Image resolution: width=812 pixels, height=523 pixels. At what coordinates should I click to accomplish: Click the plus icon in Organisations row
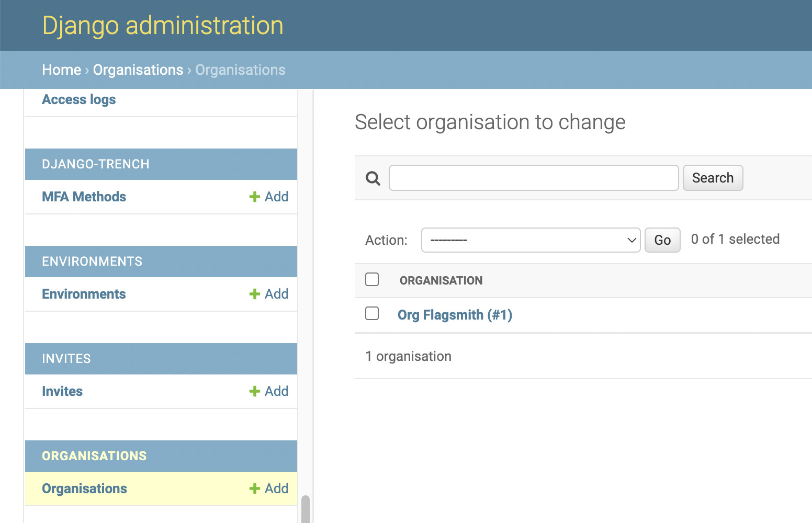[x=255, y=488]
